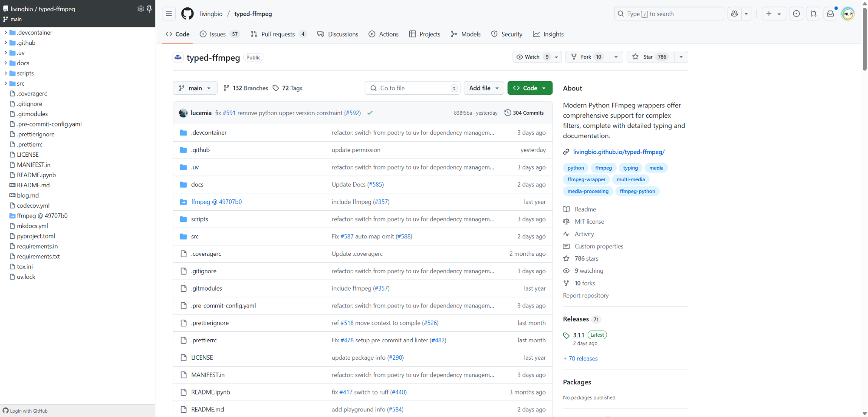This screenshot has height=417, width=868.
Task: Open the Copilot icon in header
Action: 734,14
